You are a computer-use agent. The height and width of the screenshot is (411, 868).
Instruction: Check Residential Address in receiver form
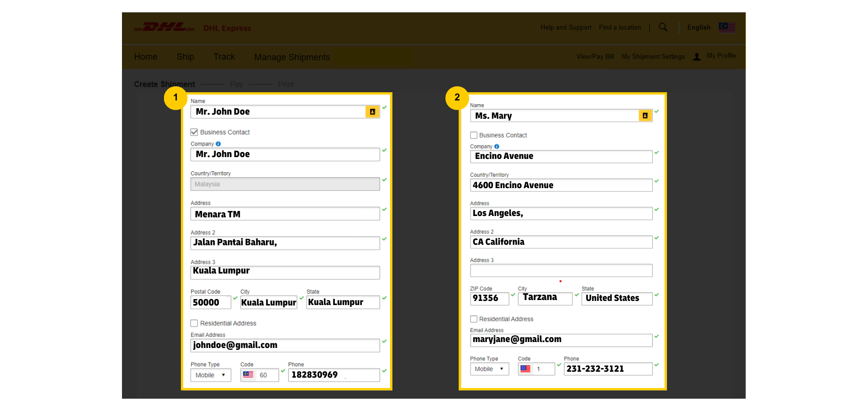coord(474,319)
